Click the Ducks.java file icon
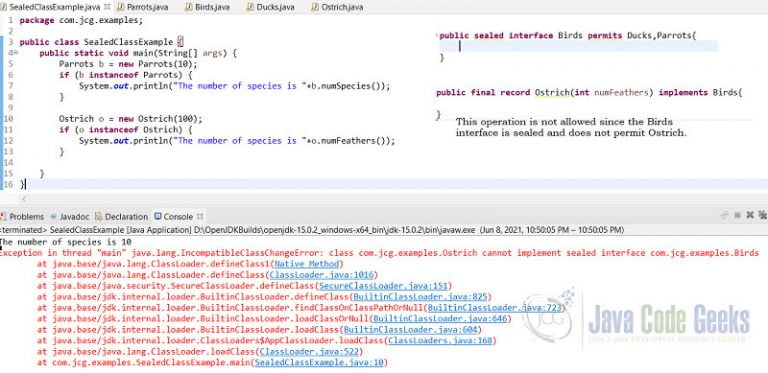Image resolution: width=768 pixels, height=373 pixels. point(250,7)
